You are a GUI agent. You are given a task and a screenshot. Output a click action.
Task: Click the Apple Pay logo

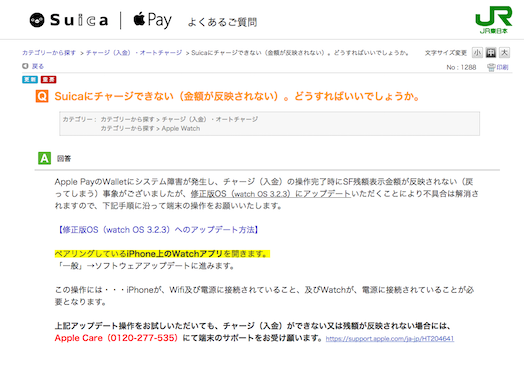152,20
